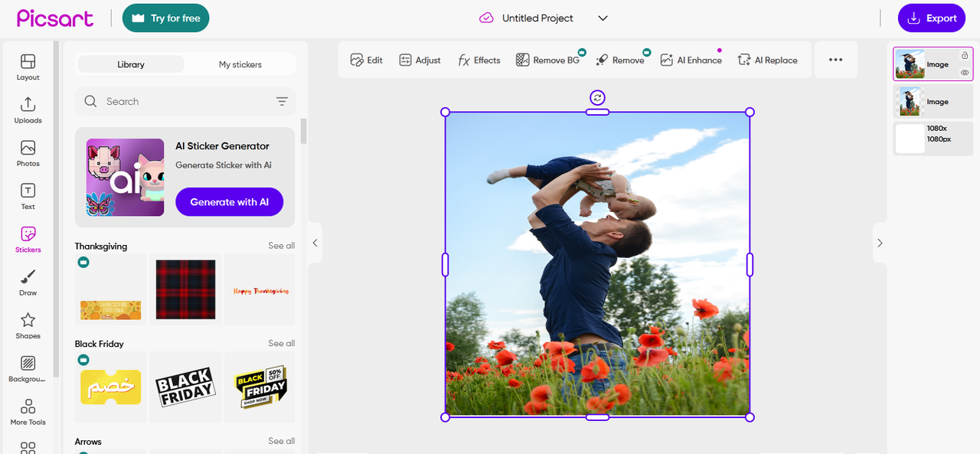
Task: Open the more options ellipsis menu
Action: [835, 60]
